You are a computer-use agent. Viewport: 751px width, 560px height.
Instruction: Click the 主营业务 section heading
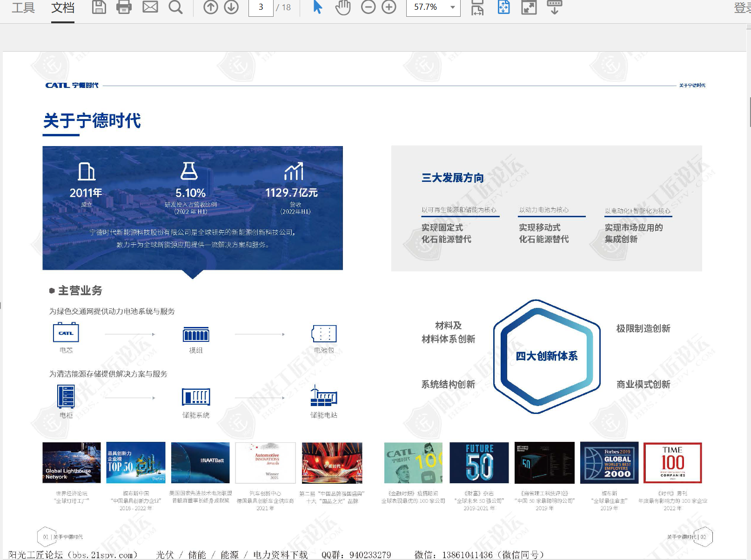click(x=80, y=291)
